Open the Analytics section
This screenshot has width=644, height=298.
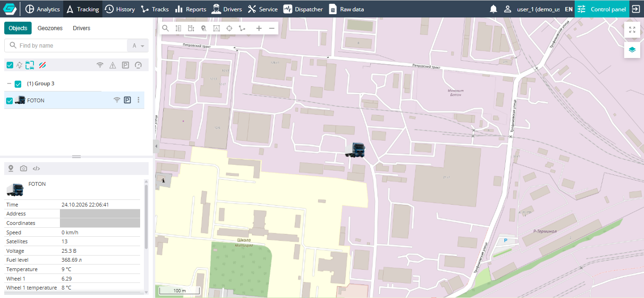[43, 9]
